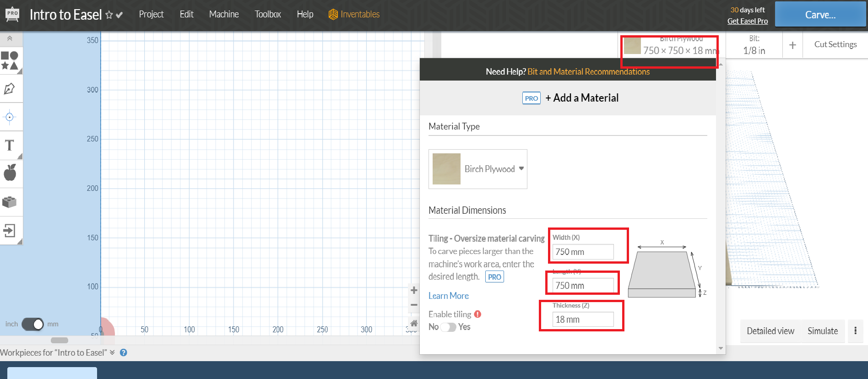Viewport: 868px width, 379px height.
Task: Zoom in on the canvas
Action: coord(414,290)
